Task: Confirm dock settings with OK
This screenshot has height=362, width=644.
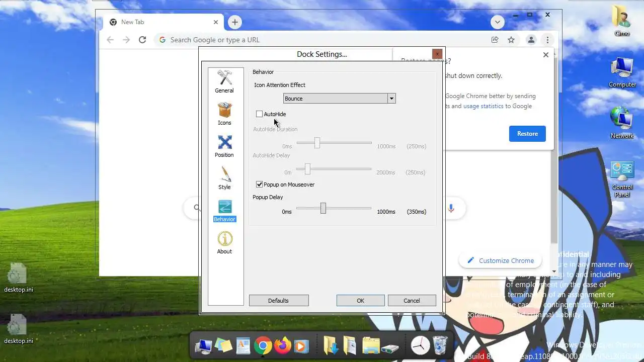Action: click(x=360, y=301)
